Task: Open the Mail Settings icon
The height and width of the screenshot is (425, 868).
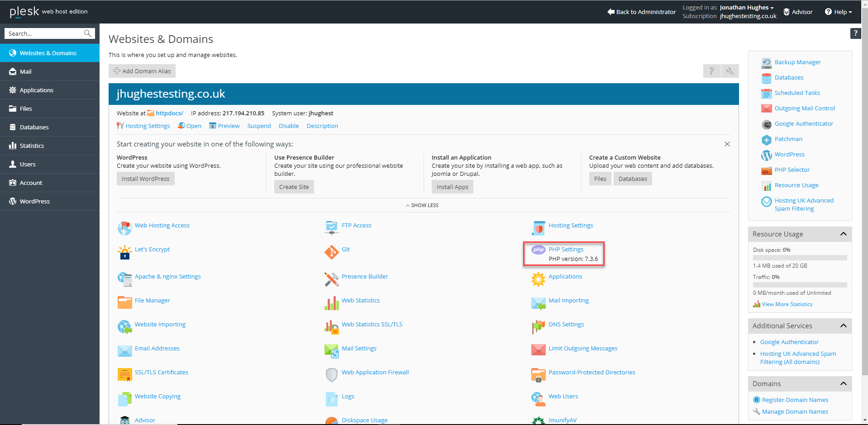Action: [x=332, y=351]
